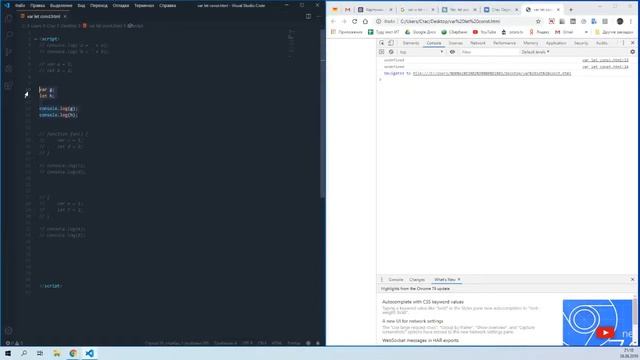The width and height of the screenshot is (640, 360).
Task: Expand the bookmarks bar overflow chevron
Action: (586, 32)
